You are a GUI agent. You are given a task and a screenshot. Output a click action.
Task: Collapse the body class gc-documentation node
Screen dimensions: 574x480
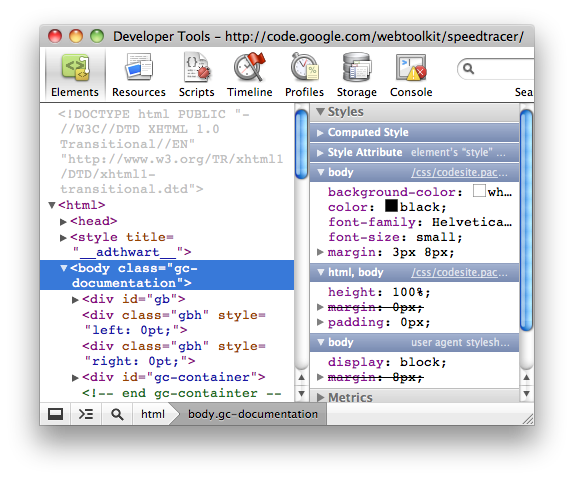64,268
